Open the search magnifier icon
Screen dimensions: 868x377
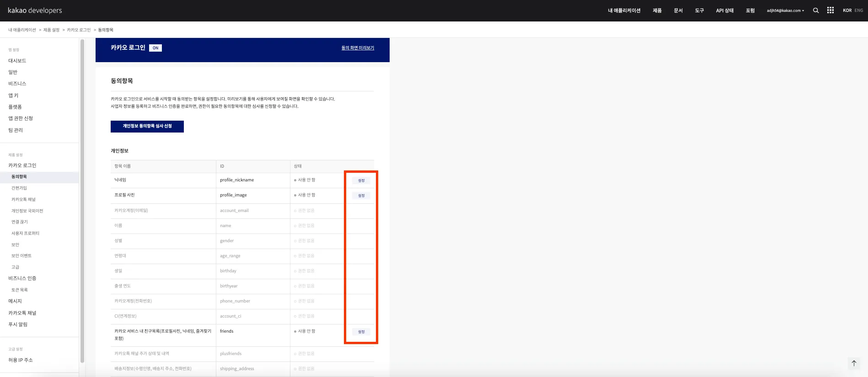[816, 11]
